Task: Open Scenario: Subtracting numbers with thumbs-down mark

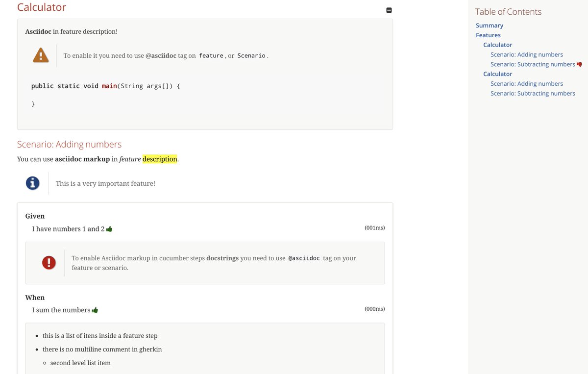Action: pyautogui.click(x=533, y=64)
